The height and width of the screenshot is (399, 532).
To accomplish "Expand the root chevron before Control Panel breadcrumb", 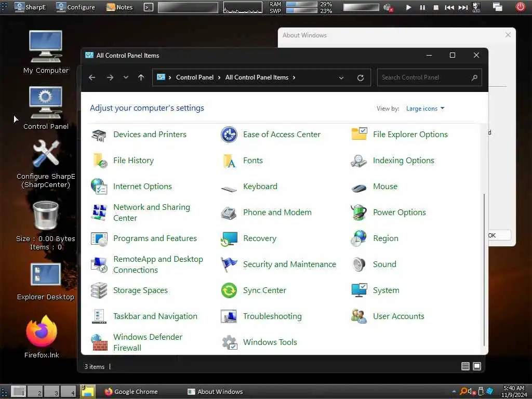I will (170, 78).
